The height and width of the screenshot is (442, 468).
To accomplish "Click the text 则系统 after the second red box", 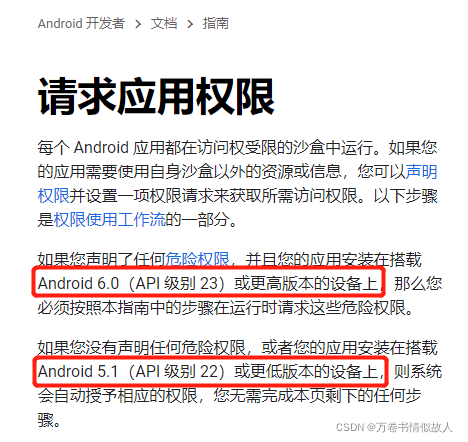I will 418,372.
